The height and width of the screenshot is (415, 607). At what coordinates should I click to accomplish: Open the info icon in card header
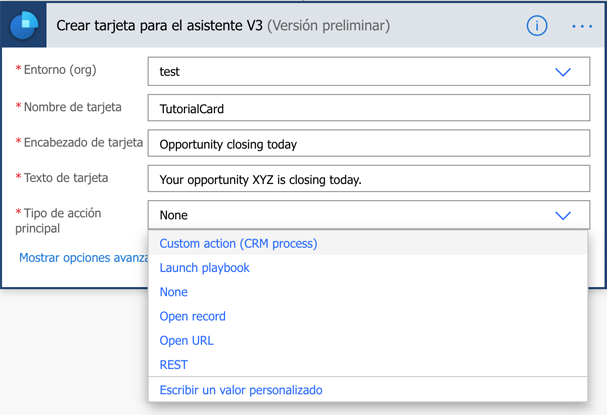tap(537, 26)
